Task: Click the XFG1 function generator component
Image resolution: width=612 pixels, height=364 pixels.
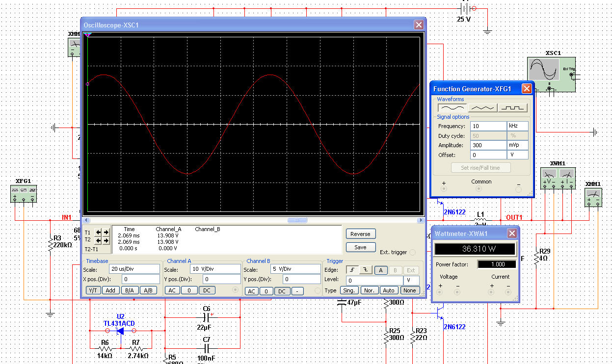Action: (24, 194)
